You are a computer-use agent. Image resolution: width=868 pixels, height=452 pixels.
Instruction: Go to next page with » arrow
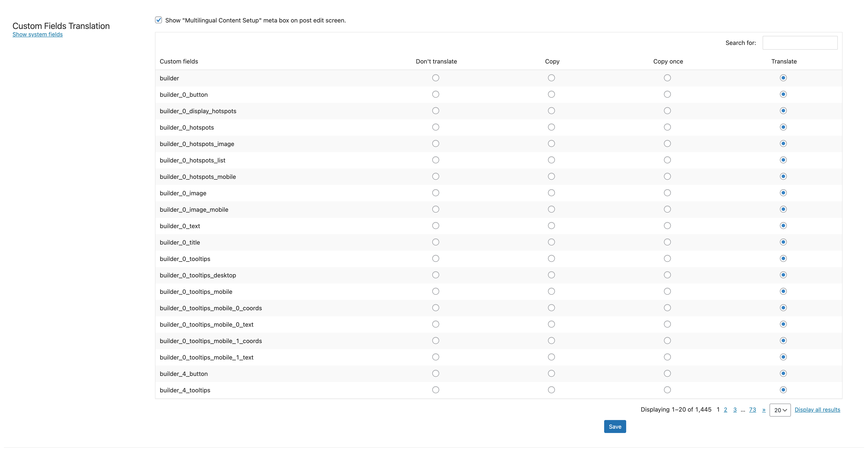point(764,409)
